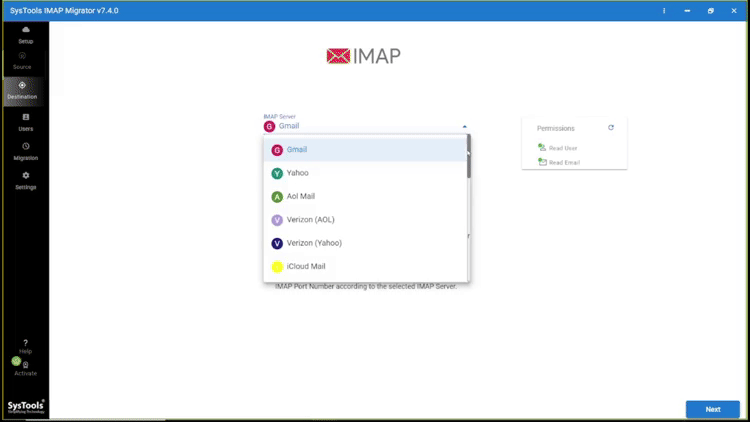Image resolution: width=750 pixels, height=422 pixels.
Task: Click the IMAP Server Gmail combo box
Action: (365, 126)
